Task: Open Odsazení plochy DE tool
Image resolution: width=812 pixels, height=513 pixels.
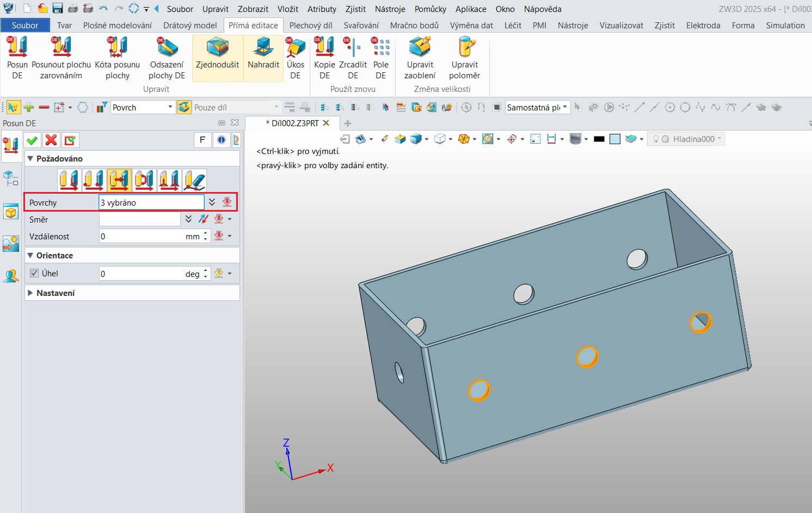Action: [167, 58]
